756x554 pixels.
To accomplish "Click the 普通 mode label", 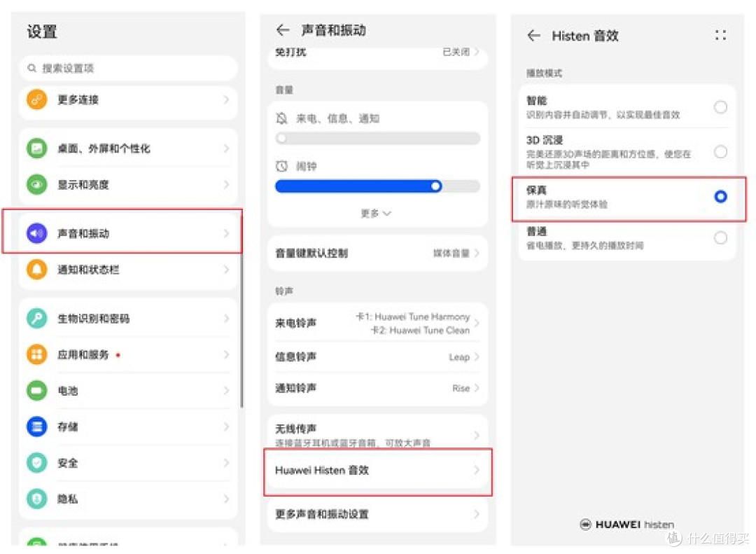I will tap(536, 231).
